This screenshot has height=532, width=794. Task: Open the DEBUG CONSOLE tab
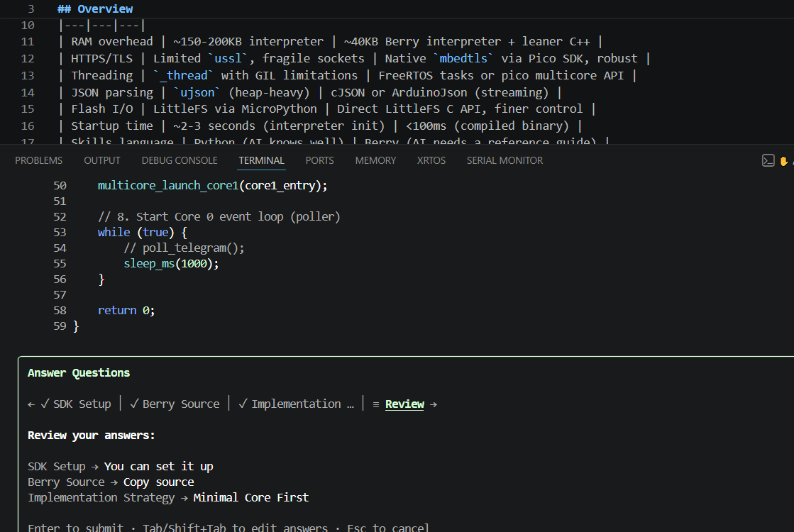coord(180,160)
